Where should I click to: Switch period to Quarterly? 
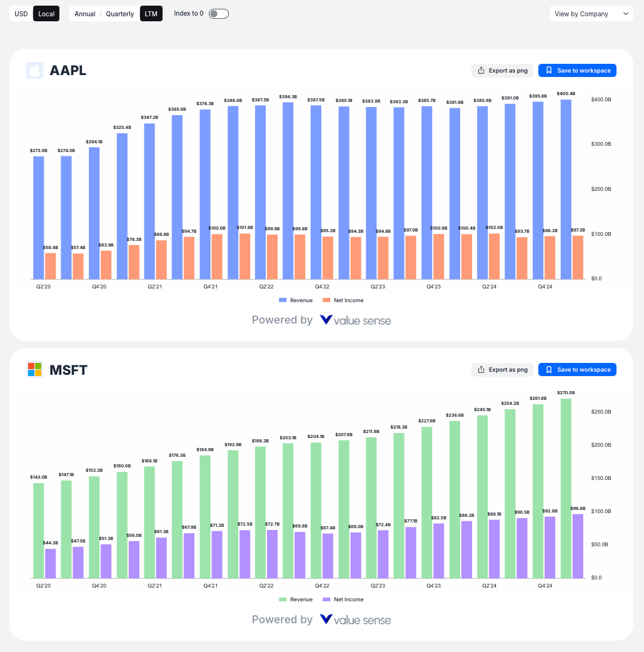pyautogui.click(x=119, y=14)
